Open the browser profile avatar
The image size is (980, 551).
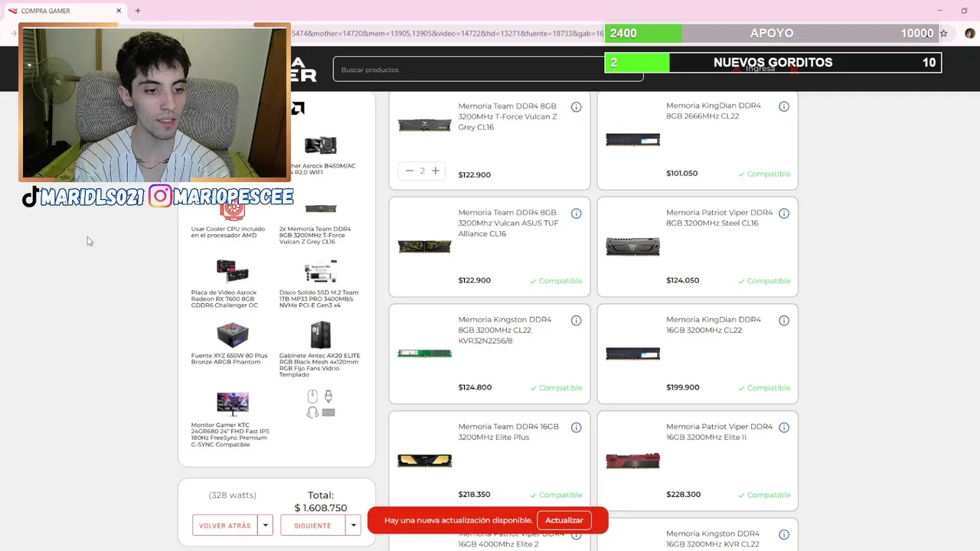[969, 33]
